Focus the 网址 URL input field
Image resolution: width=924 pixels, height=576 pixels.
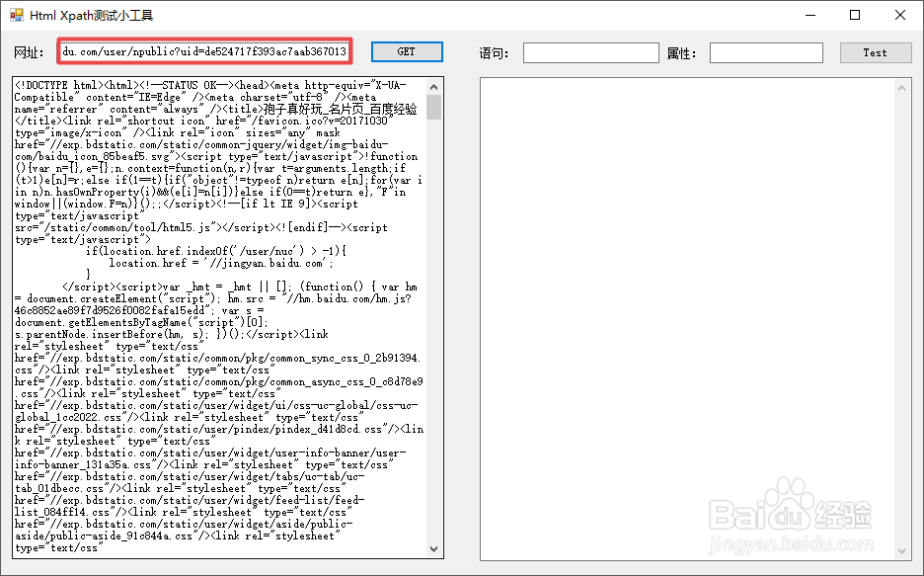point(204,52)
